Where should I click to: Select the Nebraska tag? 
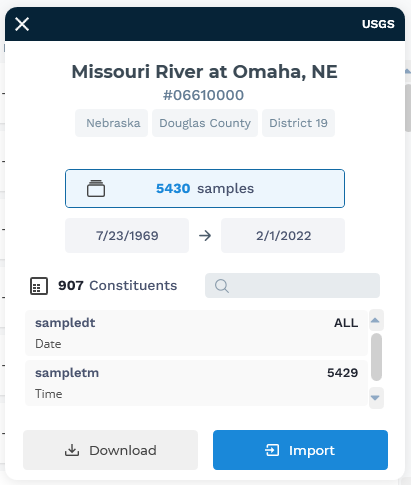112,123
